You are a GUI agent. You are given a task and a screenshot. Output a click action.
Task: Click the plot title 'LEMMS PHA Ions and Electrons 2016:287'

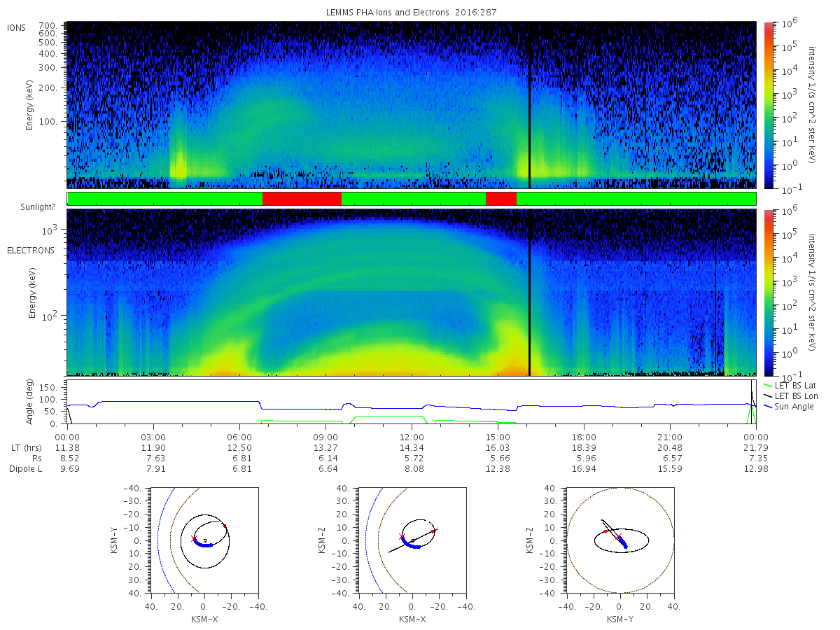click(412, 12)
